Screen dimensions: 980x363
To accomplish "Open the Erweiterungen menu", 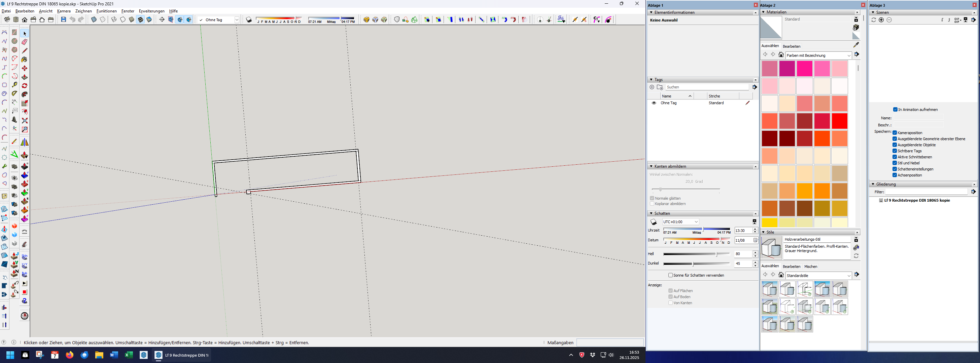I will pos(151,11).
